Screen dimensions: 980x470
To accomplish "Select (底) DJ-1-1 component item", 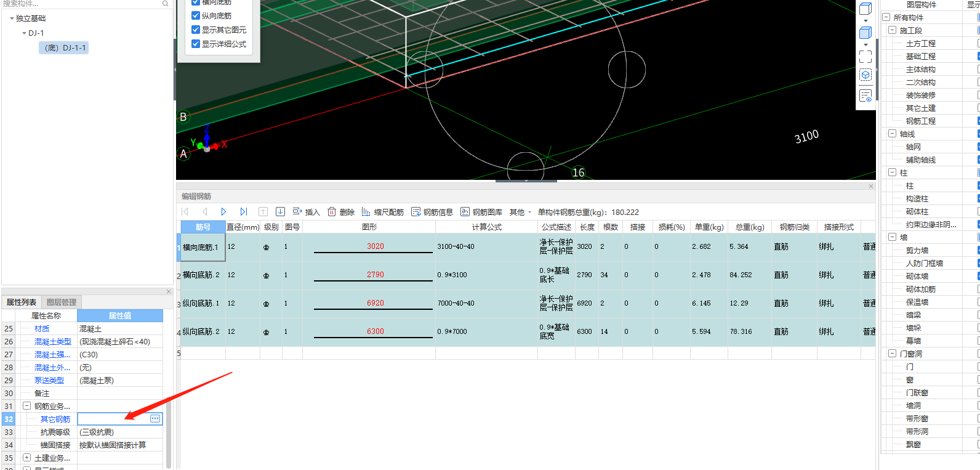I will coord(64,47).
